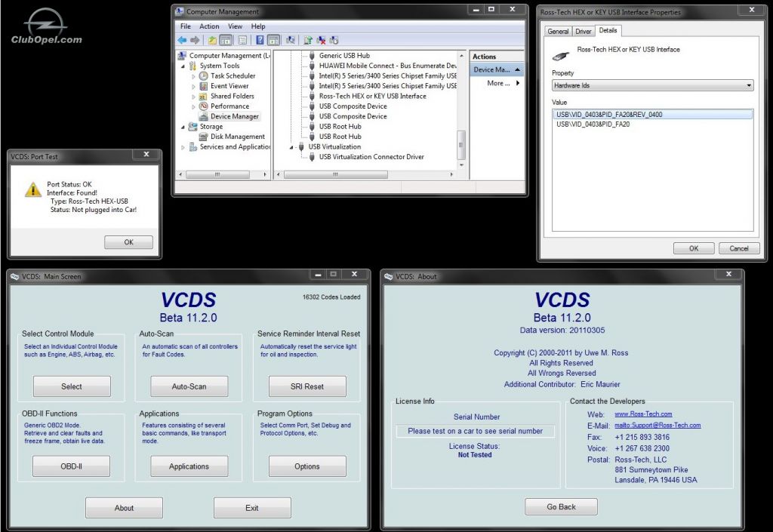The image size is (773, 532).
Task: Click USB plug icon beside Generic USB Hub
Action: [312, 56]
